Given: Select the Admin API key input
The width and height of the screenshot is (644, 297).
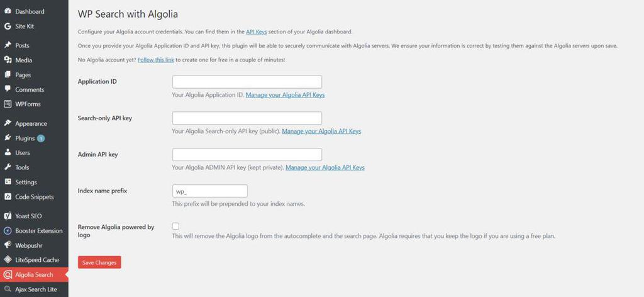Looking at the screenshot, I should click(247, 155).
